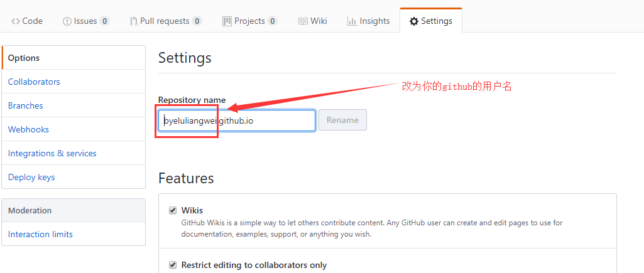Click the Settings gear icon
Viewport: 644px width, 273px height.
tap(414, 21)
